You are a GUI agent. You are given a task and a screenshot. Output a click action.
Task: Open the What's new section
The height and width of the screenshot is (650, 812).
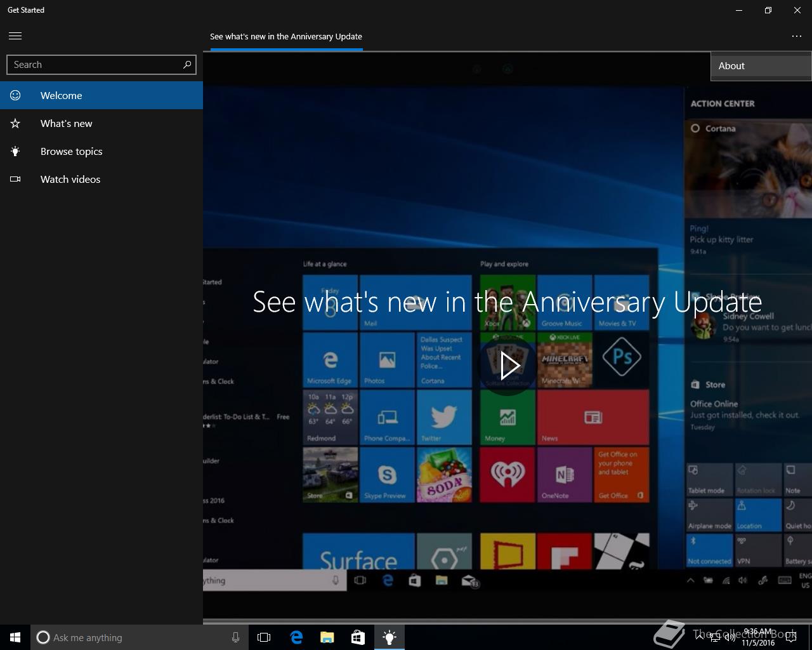[101, 123]
